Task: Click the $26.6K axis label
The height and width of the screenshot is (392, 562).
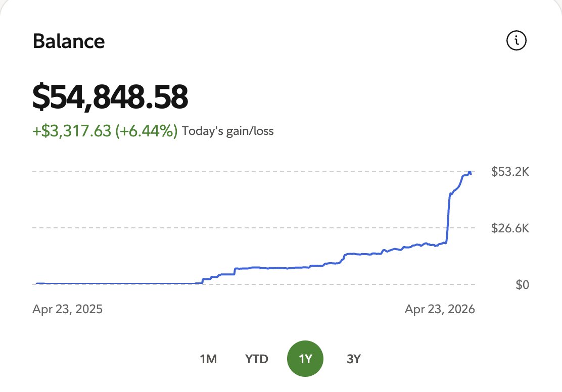Action: [510, 228]
